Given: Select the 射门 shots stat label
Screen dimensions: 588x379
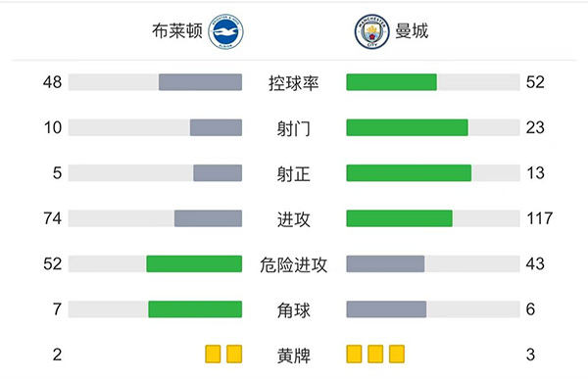Looking at the screenshot, I should (x=294, y=128).
